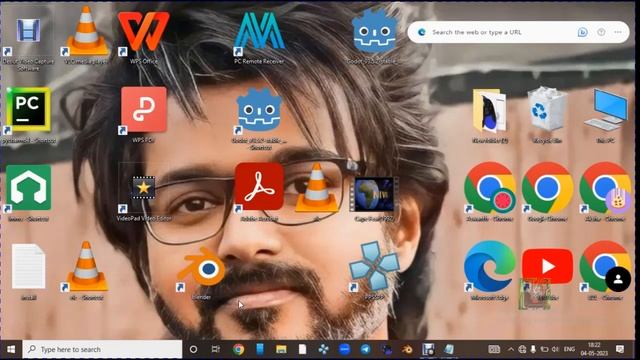Open the Adobe Acrobat shortcut

[259, 192]
